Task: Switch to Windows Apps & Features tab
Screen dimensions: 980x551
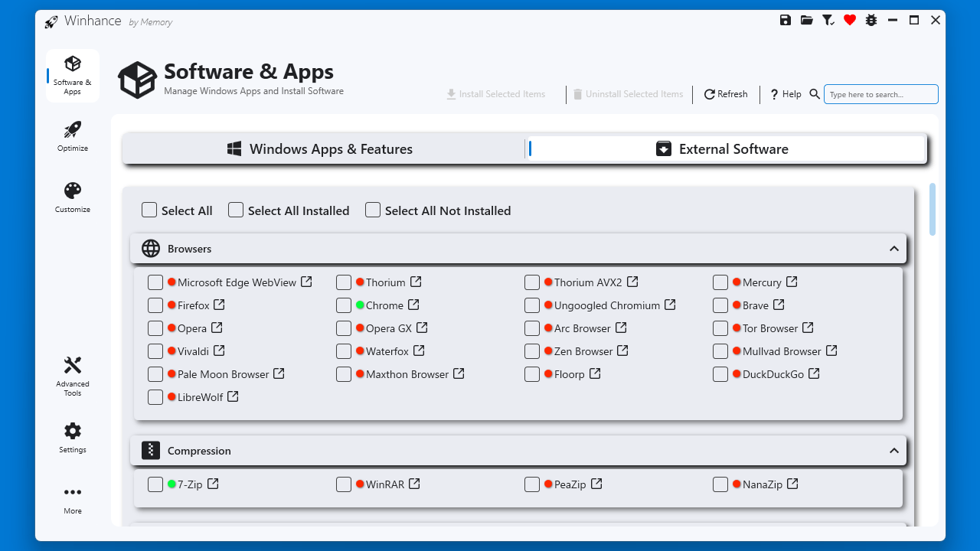Action: point(322,149)
